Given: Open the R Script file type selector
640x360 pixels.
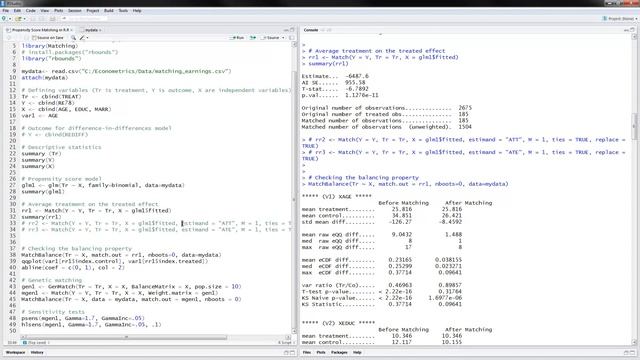Looking at the screenshot, I should [x=286, y=342].
